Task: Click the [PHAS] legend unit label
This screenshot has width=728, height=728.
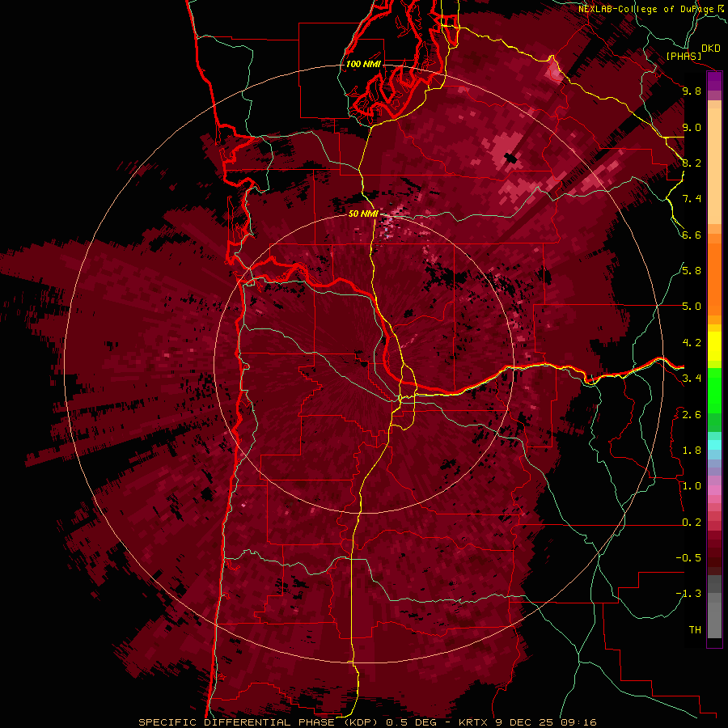Action: pos(684,57)
